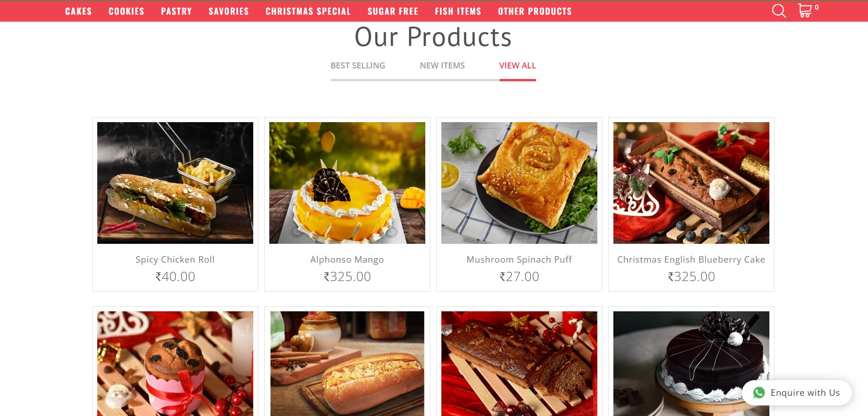Switch to the Best Selling tab
This screenshot has width=868, height=416.
pyautogui.click(x=358, y=66)
